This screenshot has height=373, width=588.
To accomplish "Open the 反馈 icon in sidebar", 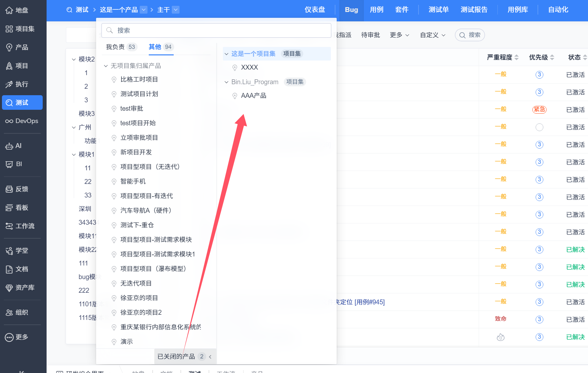I will click(9, 189).
